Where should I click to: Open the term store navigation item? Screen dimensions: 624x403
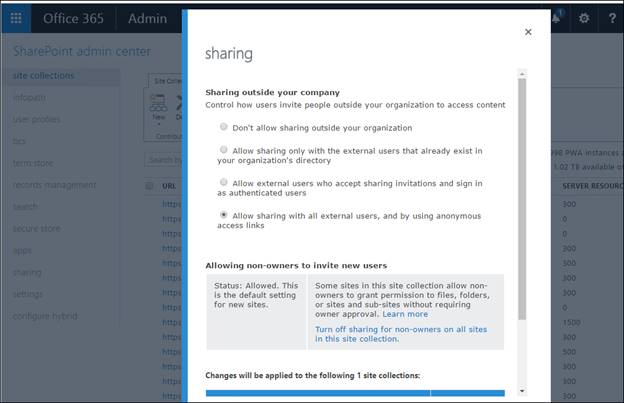33,163
